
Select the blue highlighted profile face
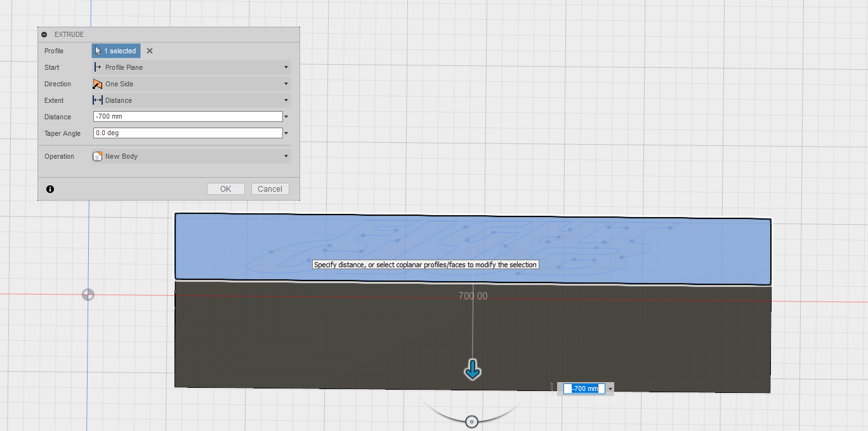(x=473, y=249)
